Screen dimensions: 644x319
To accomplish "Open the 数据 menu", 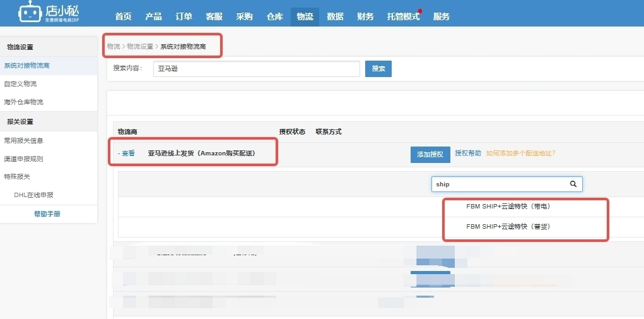I will point(335,17).
